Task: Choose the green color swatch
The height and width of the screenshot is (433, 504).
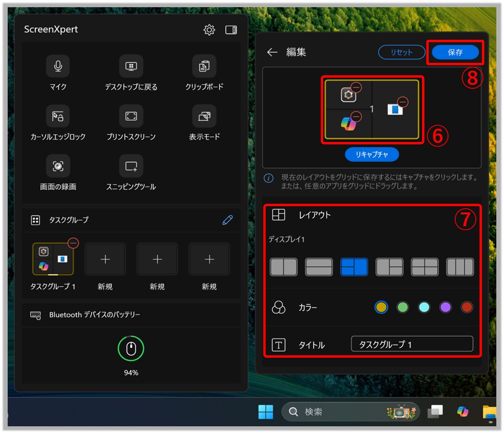Action: (x=403, y=307)
